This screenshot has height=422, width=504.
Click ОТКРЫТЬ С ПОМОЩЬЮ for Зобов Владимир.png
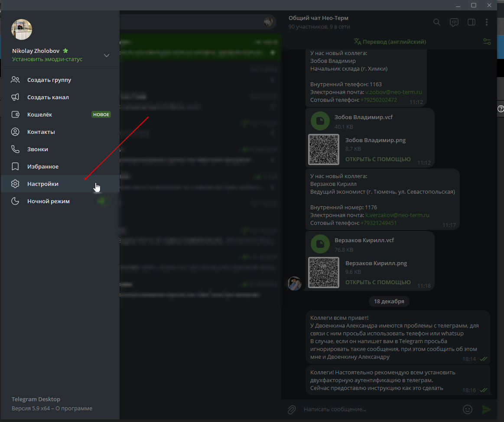[x=378, y=159]
